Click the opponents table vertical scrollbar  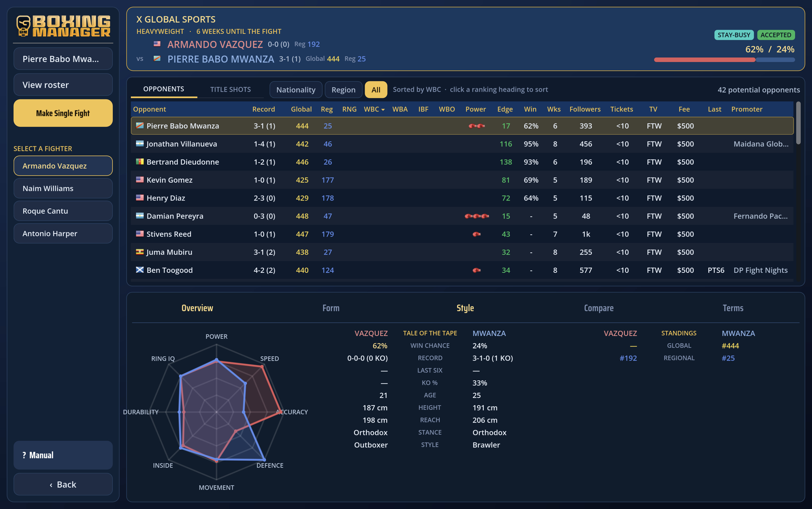pos(798,123)
